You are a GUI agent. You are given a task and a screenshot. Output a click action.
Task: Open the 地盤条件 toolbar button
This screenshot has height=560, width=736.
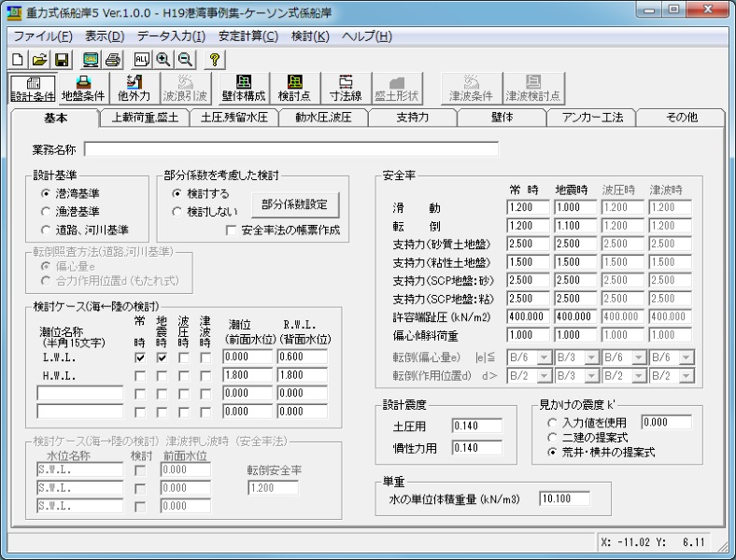[x=84, y=88]
